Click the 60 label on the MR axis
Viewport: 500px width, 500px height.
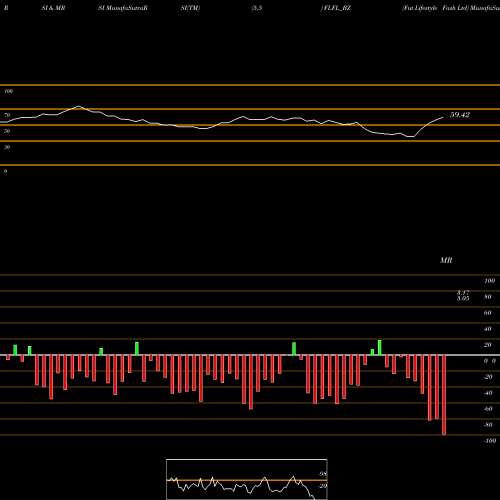488,313
